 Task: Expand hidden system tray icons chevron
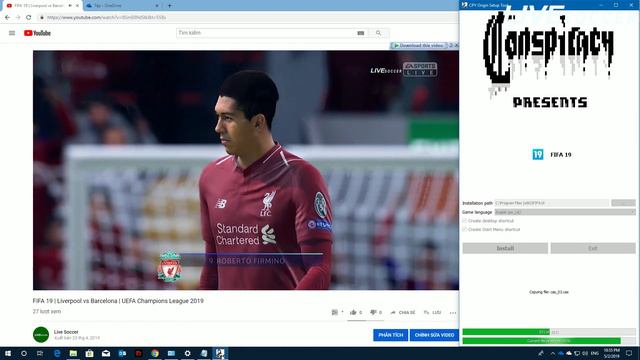tap(553, 353)
